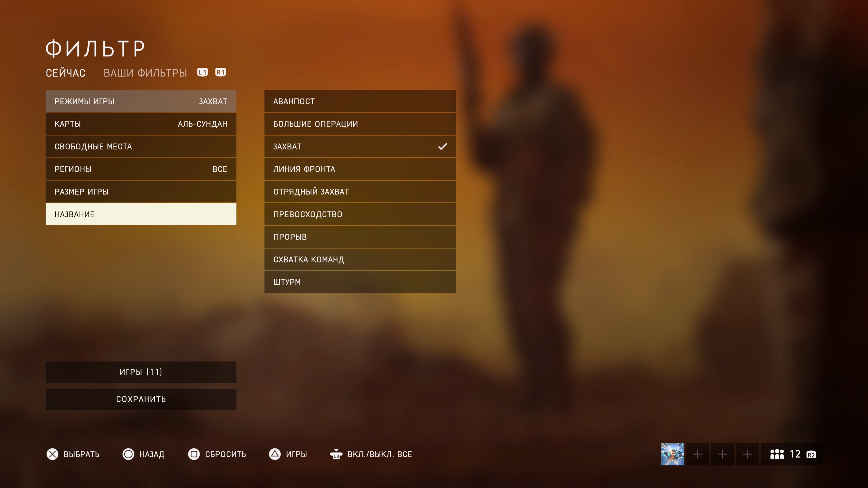The width and height of the screenshot is (868, 488).
Task: Toggle the Отрядный захват game mode
Action: tap(360, 192)
